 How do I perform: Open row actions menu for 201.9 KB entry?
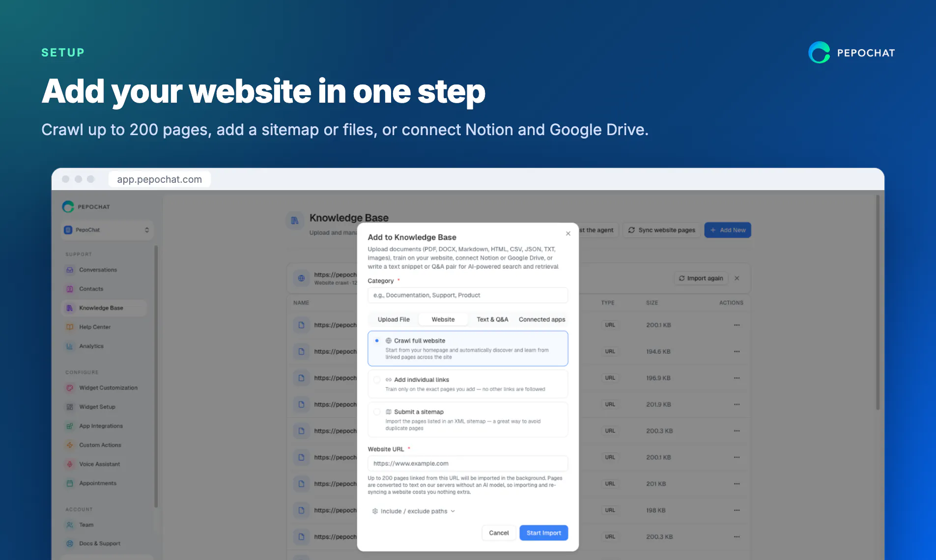[x=737, y=405]
